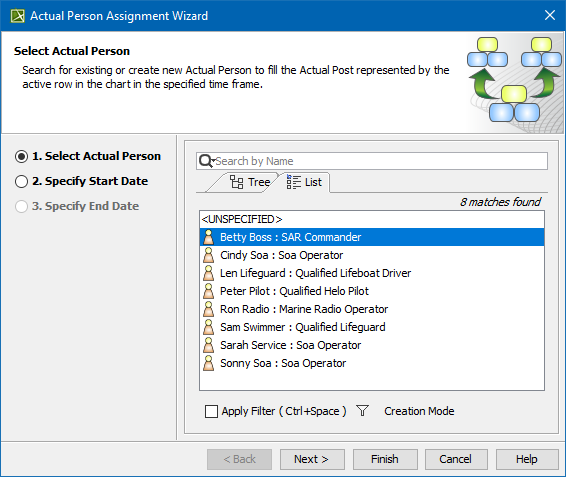Switch to the List tab
This screenshot has height=477, width=566.
coord(304,182)
